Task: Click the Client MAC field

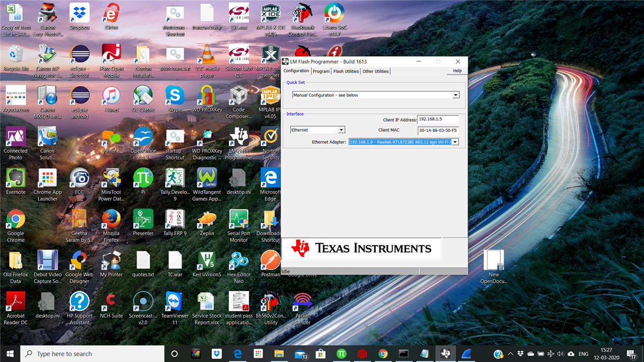Action: 438,130
